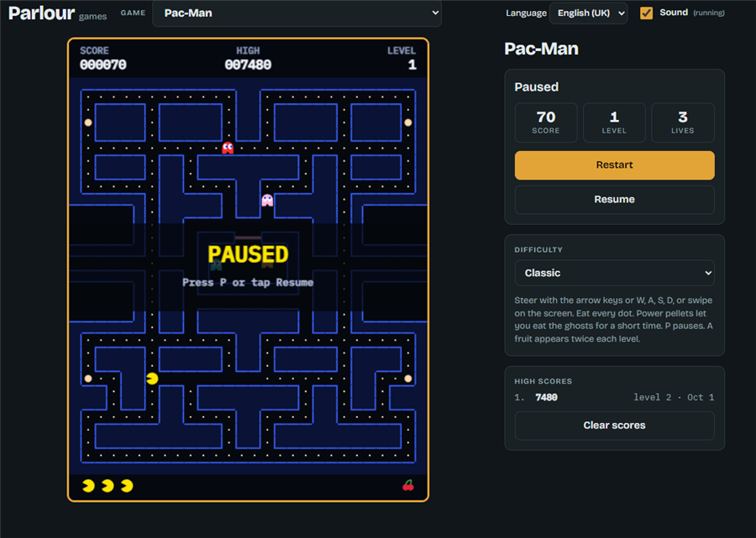Click the Level 1 stat box
This screenshot has height=538, width=756.
tap(614, 123)
